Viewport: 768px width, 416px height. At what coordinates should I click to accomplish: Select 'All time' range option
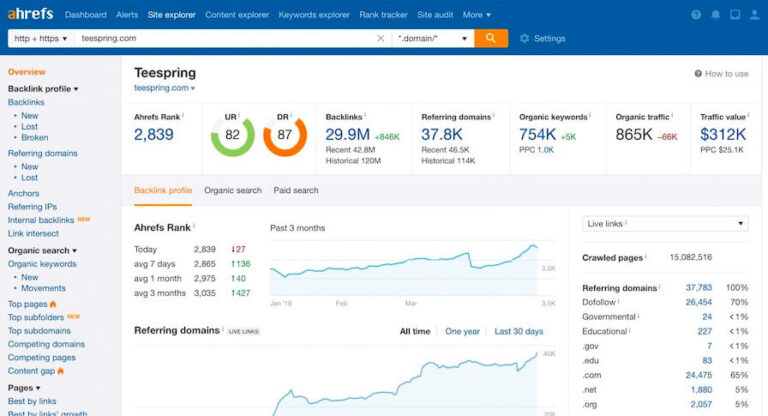coord(415,331)
